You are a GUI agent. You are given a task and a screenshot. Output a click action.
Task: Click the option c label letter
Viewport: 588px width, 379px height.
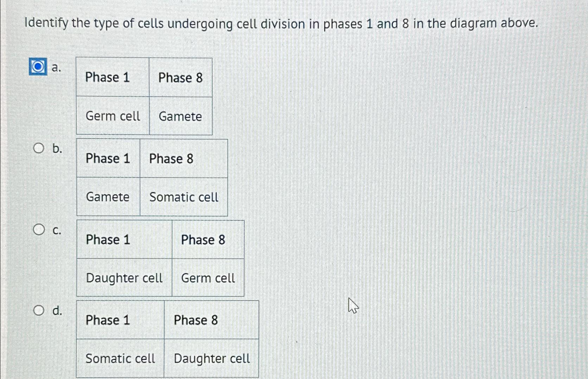[x=57, y=231]
